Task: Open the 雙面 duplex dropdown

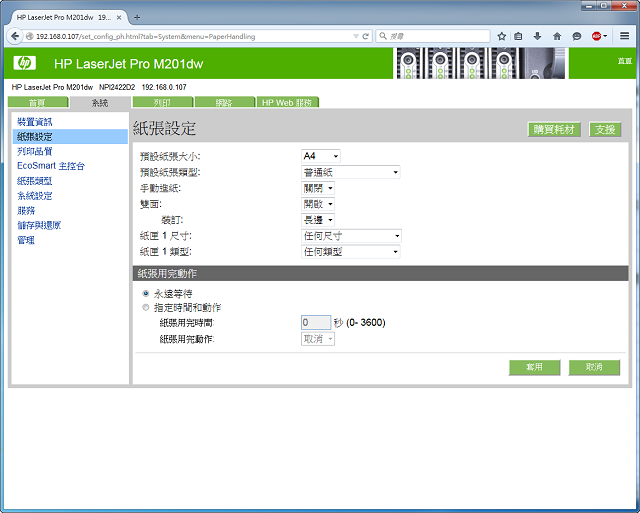Action: pos(318,204)
